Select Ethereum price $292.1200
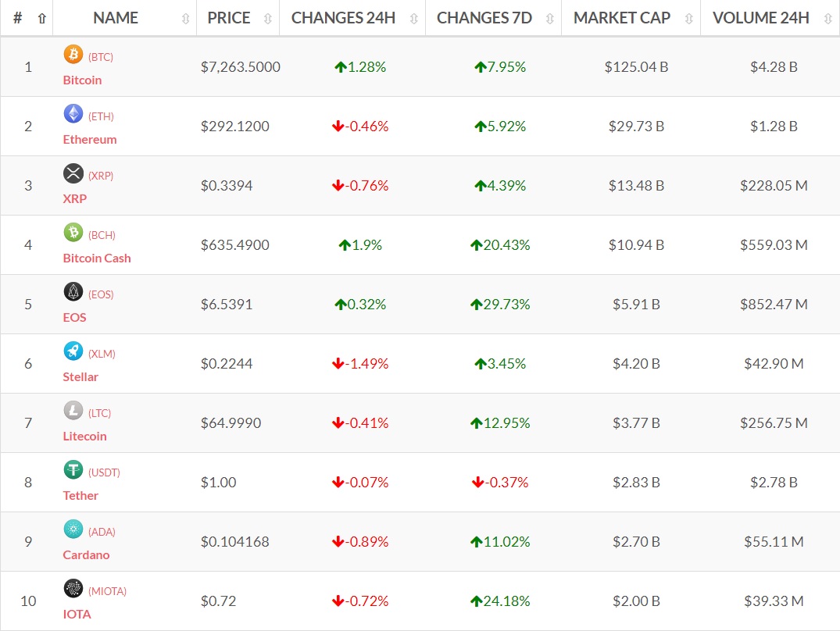Screen dimensions: 840x631 (235, 127)
